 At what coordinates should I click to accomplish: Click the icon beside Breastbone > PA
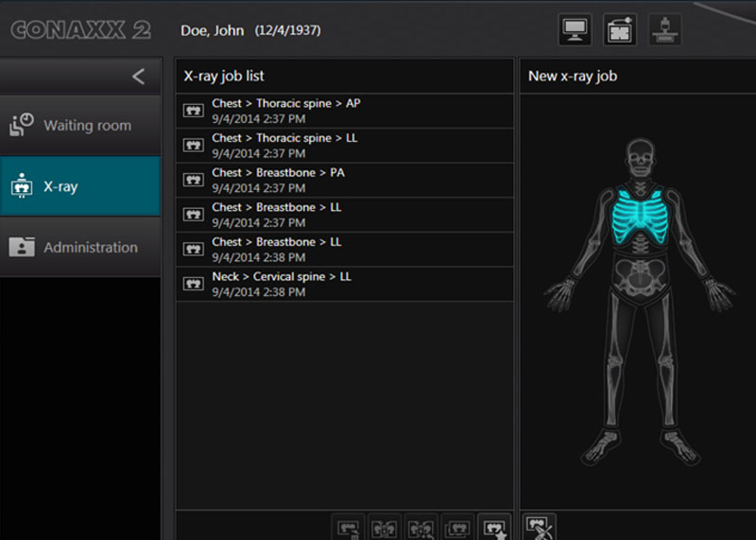coord(194,181)
